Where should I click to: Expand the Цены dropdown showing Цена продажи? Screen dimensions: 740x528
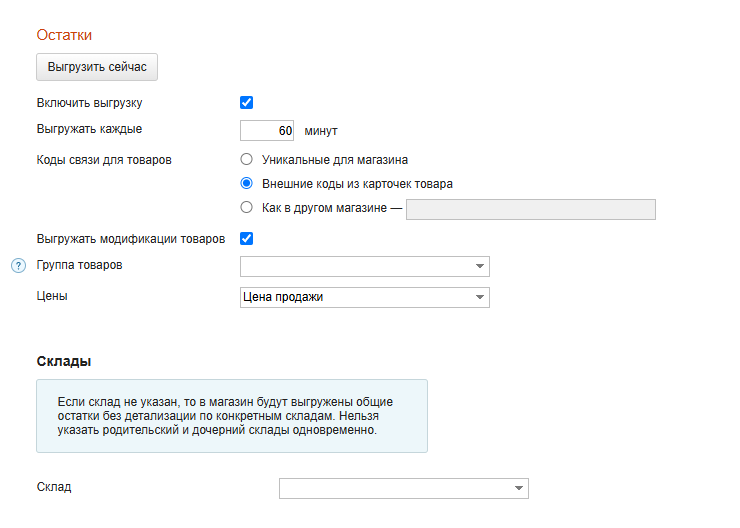[365, 297]
